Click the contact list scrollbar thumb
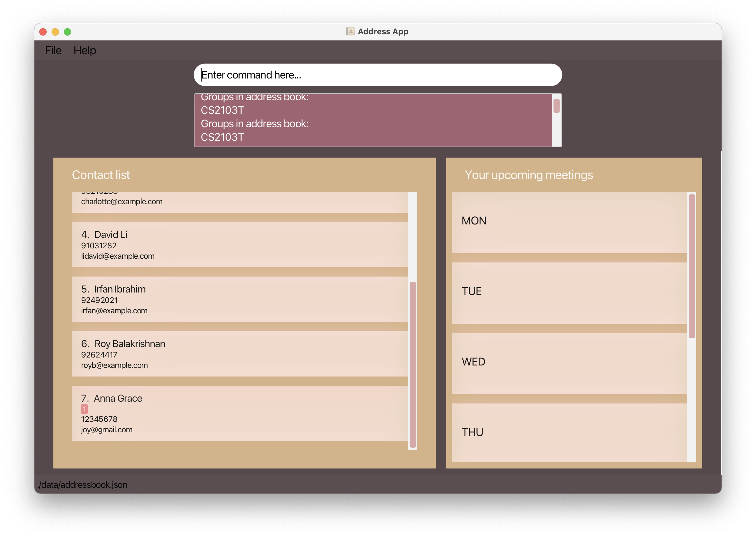Screen dimensions: 756x539 (x=413, y=365)
